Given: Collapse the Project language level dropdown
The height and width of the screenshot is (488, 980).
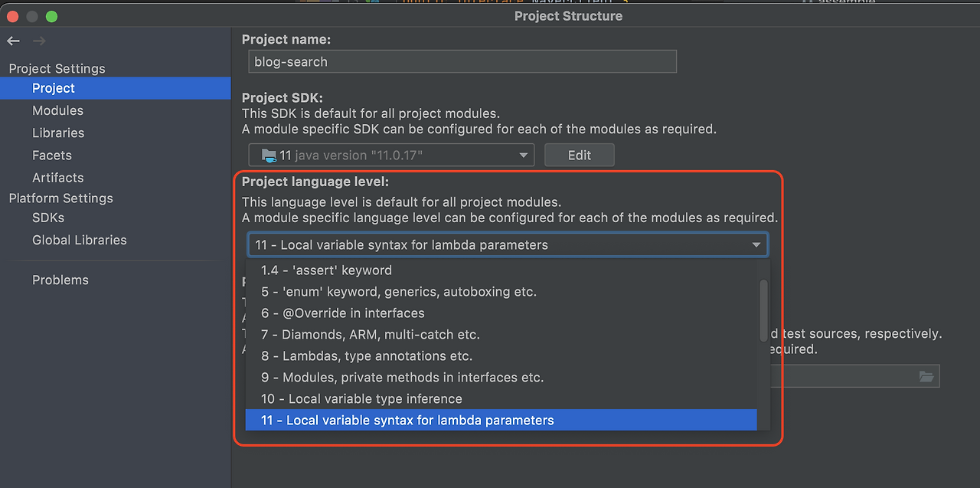Looking at the screenshot, I should (756, 244).
